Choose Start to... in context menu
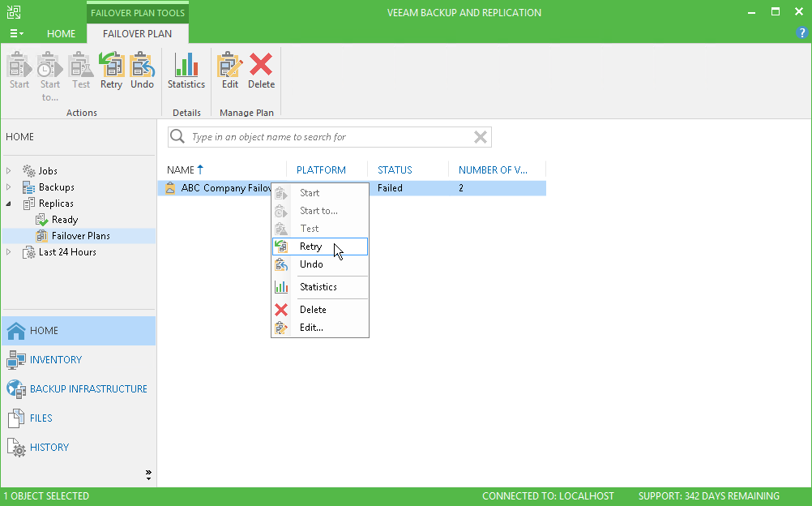The height and width of the screenshot is (506, 812). (x=320, y=211)
